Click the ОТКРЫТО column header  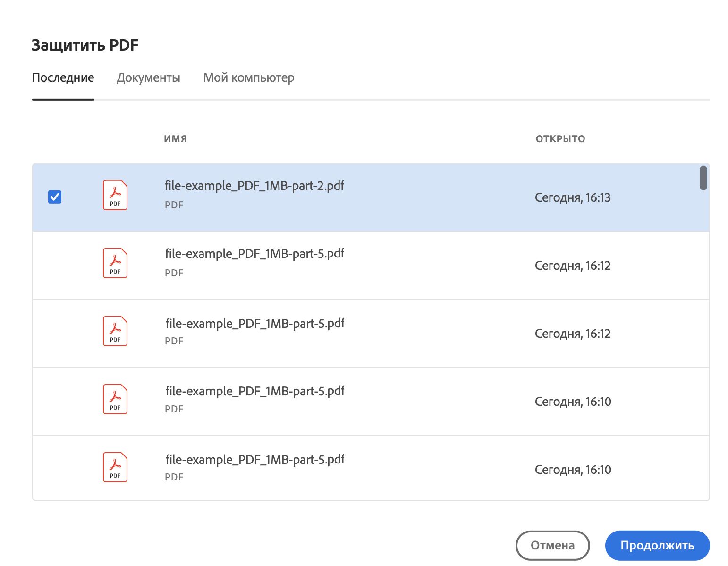point(560,139)
